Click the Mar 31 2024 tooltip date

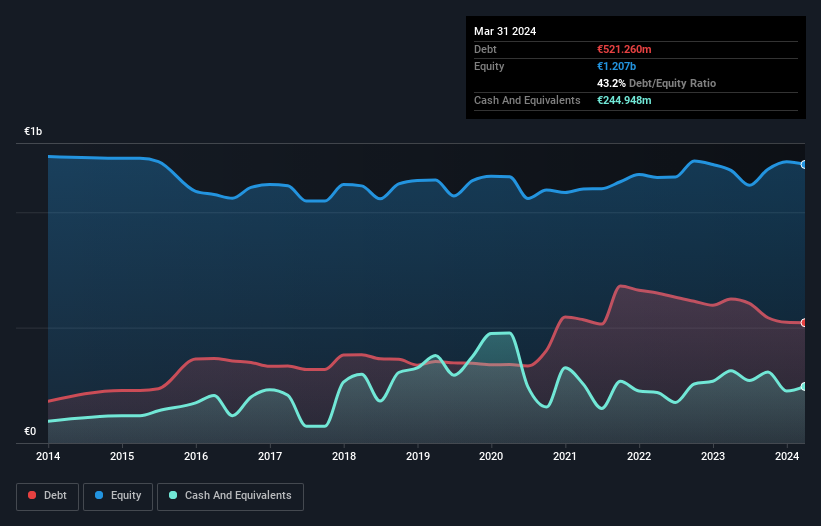(x=505, y=31)
